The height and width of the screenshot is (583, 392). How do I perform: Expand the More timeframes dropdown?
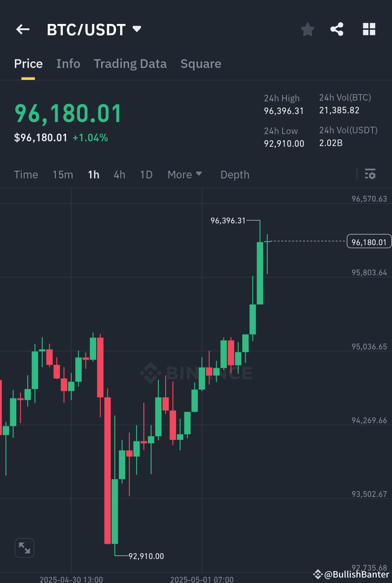click(184, 175)
